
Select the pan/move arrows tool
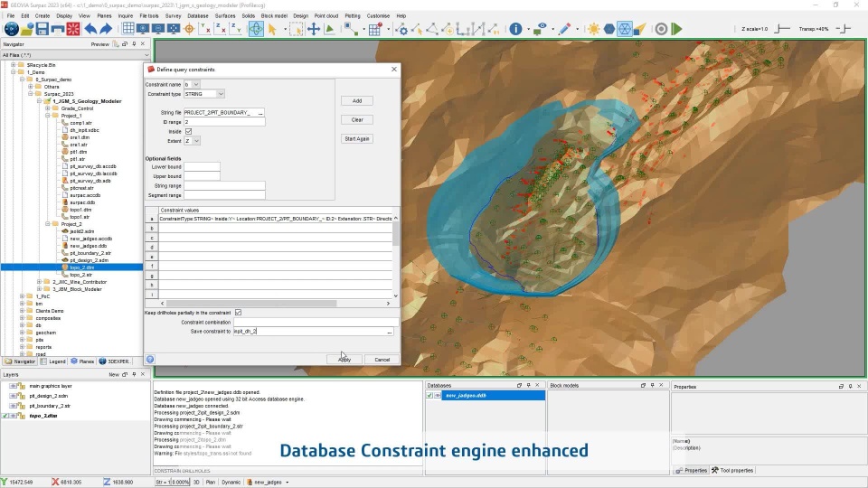[x=314, y=29]
